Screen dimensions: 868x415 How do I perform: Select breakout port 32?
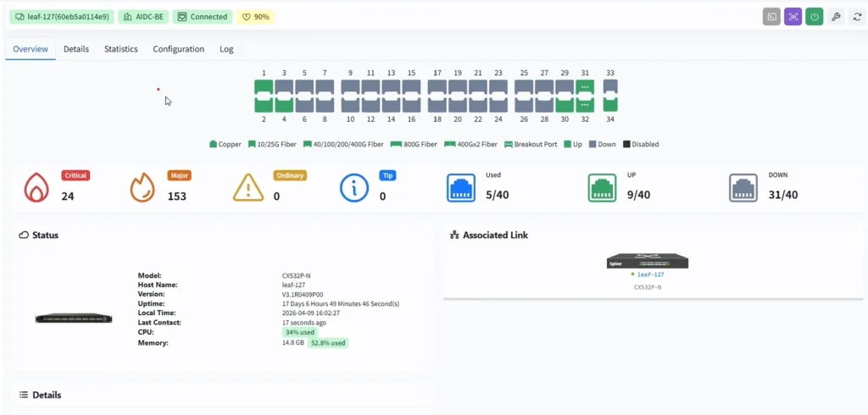click(585, 104)
